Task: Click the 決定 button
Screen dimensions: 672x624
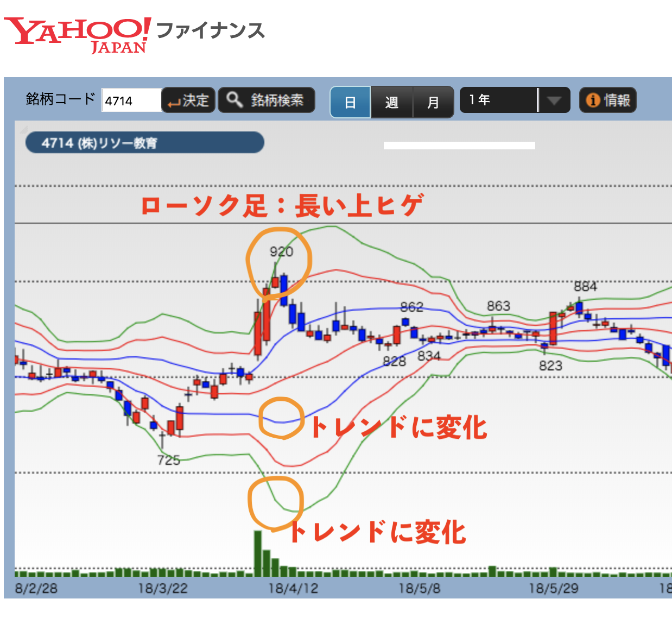Action: tap(189, 100)
